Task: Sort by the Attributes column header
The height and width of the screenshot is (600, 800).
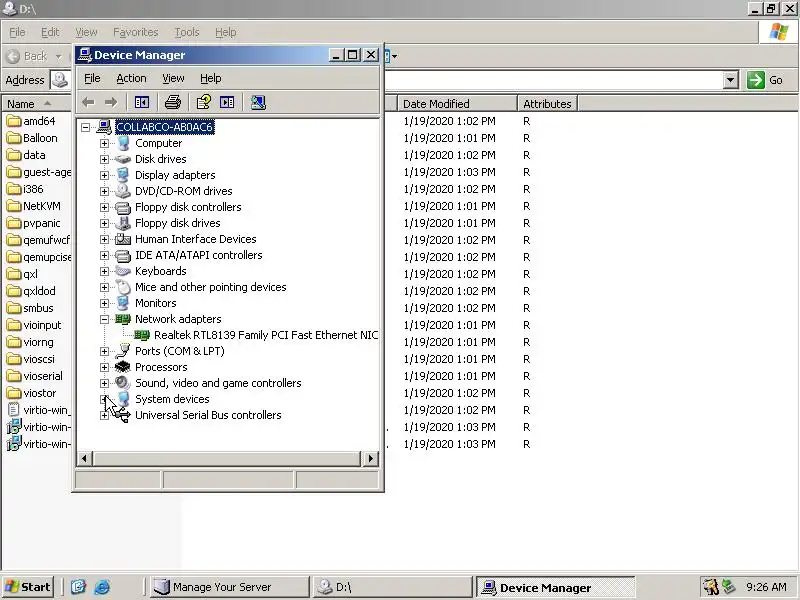Action: coord(547,104)
